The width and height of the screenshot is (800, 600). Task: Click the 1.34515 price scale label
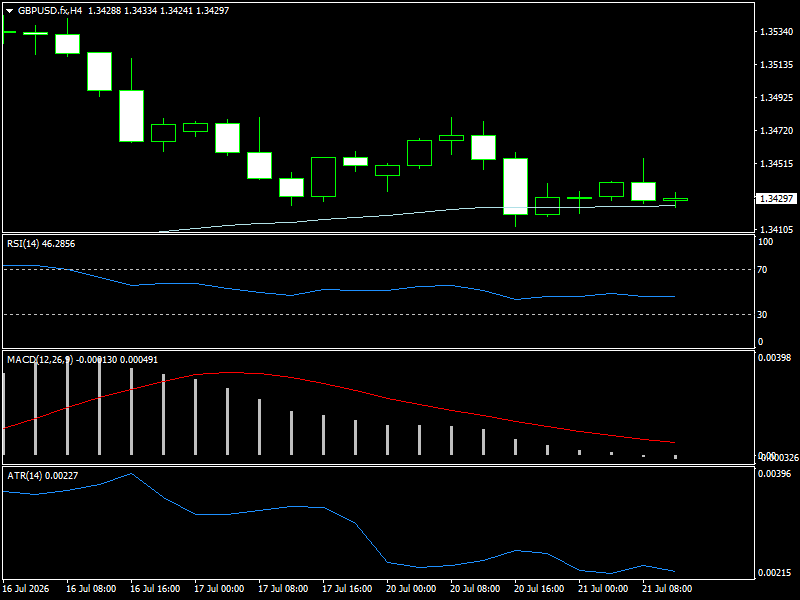pyautogui.click(x=777, y=163)
